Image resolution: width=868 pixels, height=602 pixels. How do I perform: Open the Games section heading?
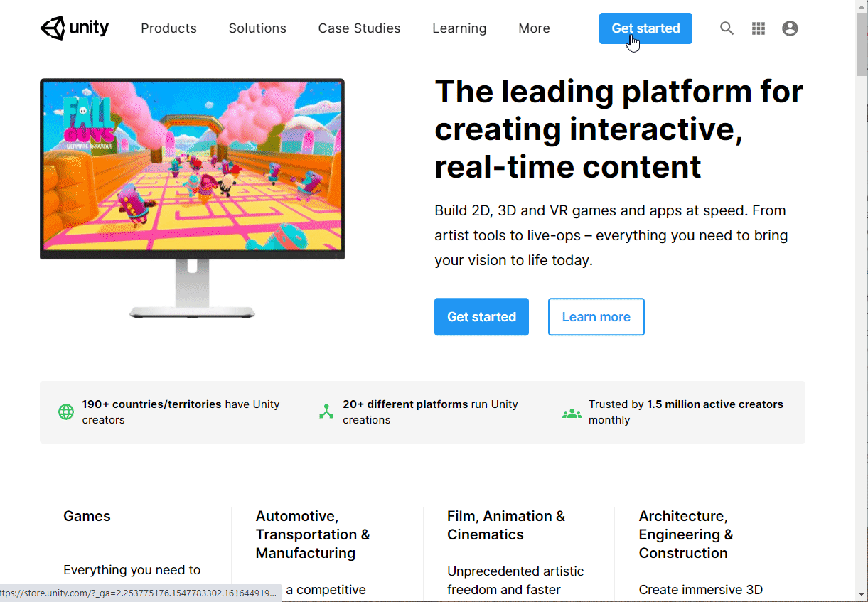pos(87,516)
